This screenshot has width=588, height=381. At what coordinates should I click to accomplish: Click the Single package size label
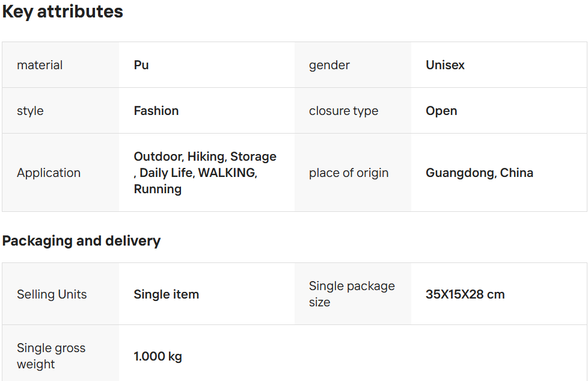[x=352, y=294]
